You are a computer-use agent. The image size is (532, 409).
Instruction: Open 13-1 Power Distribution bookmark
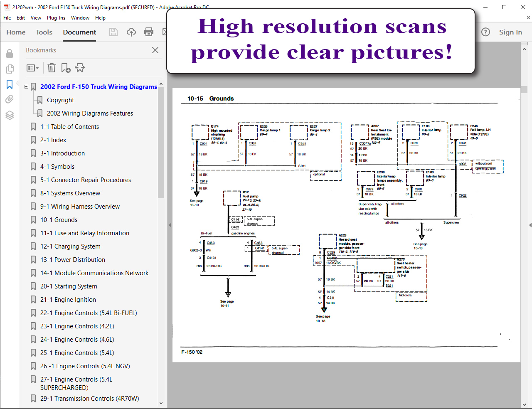(73, 260)
